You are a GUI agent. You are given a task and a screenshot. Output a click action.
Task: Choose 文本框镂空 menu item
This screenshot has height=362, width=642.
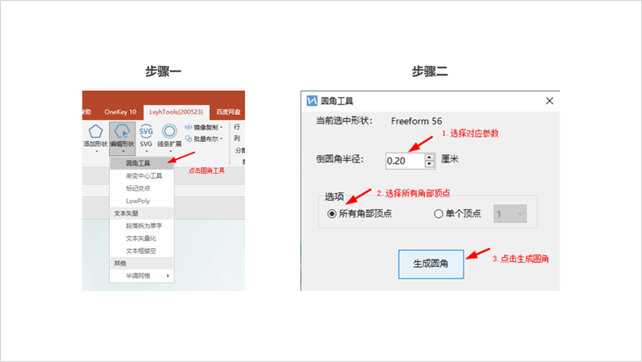tap(142, 251)
